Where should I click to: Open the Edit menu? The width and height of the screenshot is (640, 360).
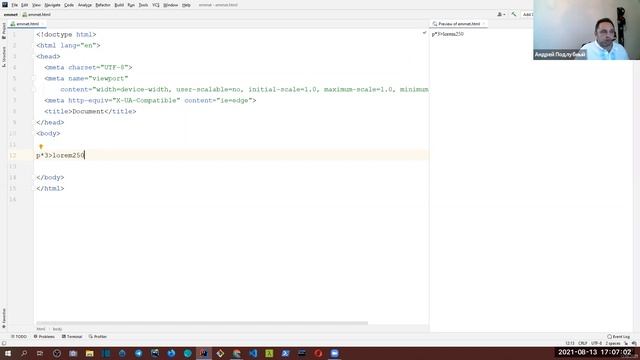[24, 5]
